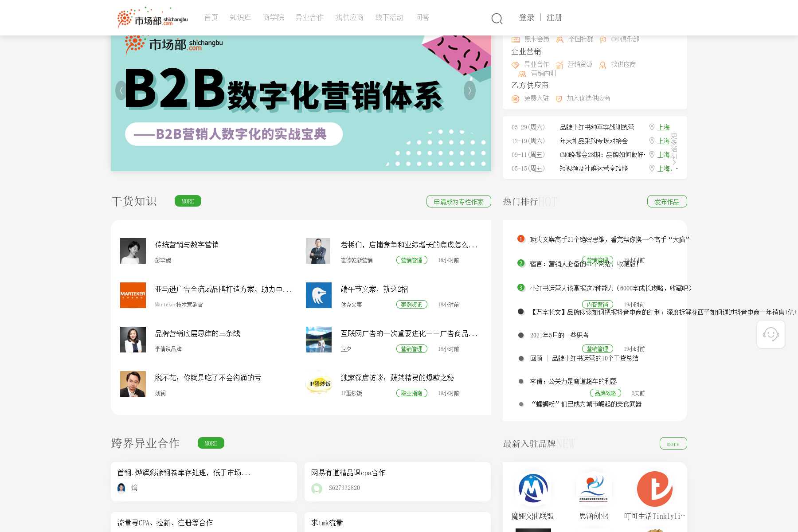Open article 品牌营销底层思维的三条线

(198, 333)
